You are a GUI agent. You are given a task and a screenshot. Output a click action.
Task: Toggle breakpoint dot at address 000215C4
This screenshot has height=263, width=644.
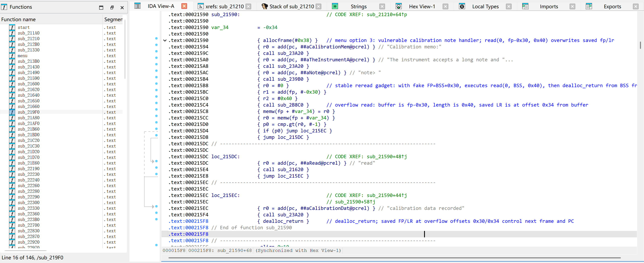(x=156, y=103)
